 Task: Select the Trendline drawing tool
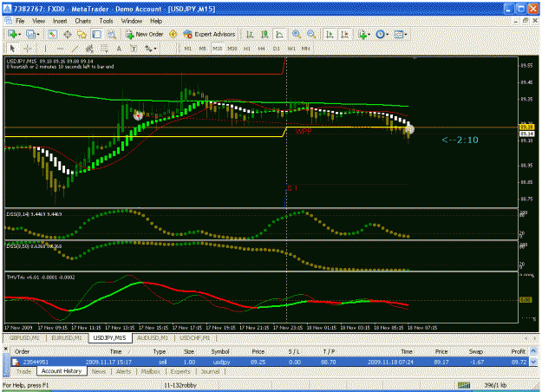point(75,49)
